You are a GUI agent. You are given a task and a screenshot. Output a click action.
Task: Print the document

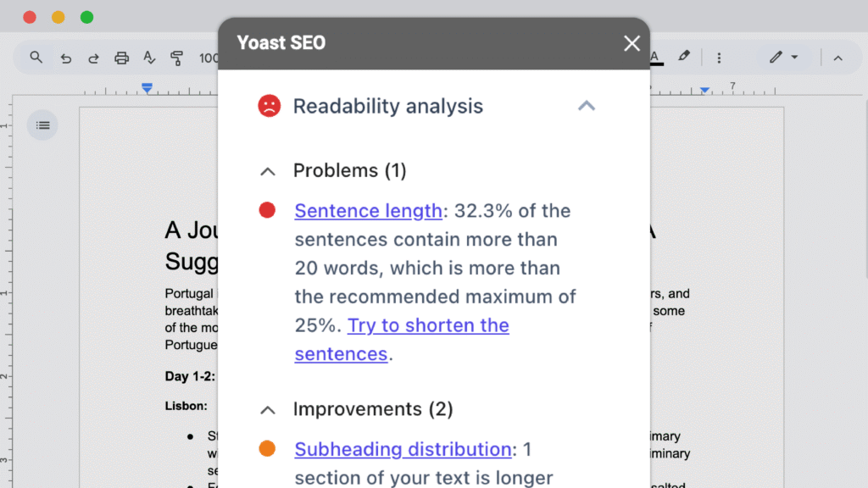pyautogui.click(x=121, y=58)
